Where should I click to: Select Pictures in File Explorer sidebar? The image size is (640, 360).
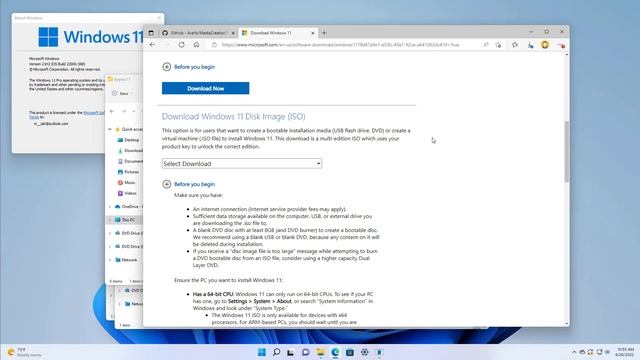pos(129,172)
